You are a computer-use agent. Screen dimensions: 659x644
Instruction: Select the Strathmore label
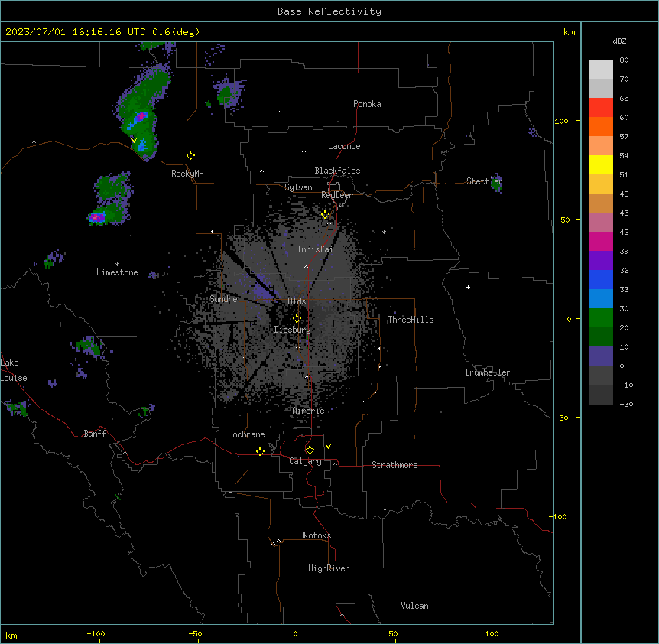(x=394, y=465)
